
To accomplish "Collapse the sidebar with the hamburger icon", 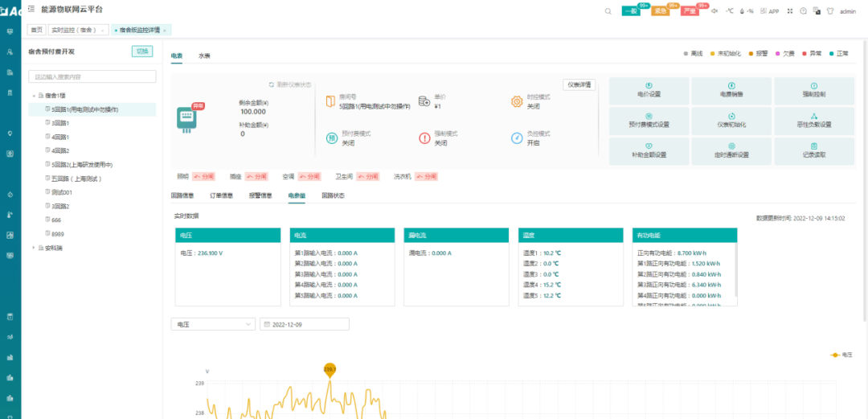I will pyautogui.click(x=31, y=9).
